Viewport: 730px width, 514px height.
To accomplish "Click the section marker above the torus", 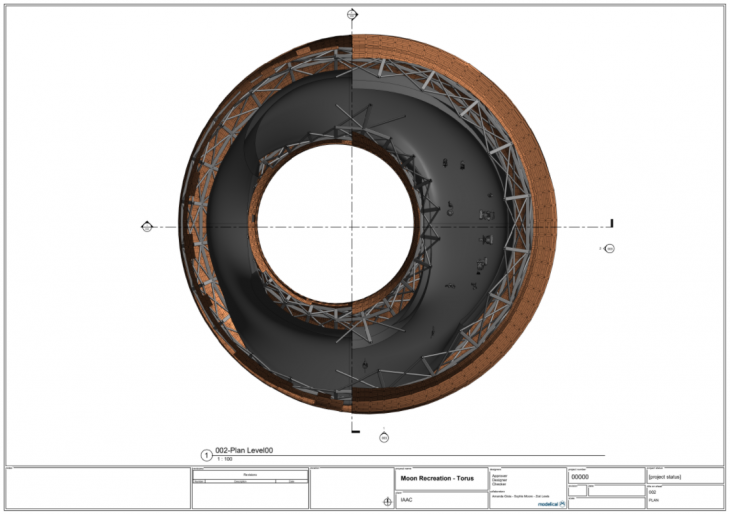I will pyautogui.click(x=352, y=16).
